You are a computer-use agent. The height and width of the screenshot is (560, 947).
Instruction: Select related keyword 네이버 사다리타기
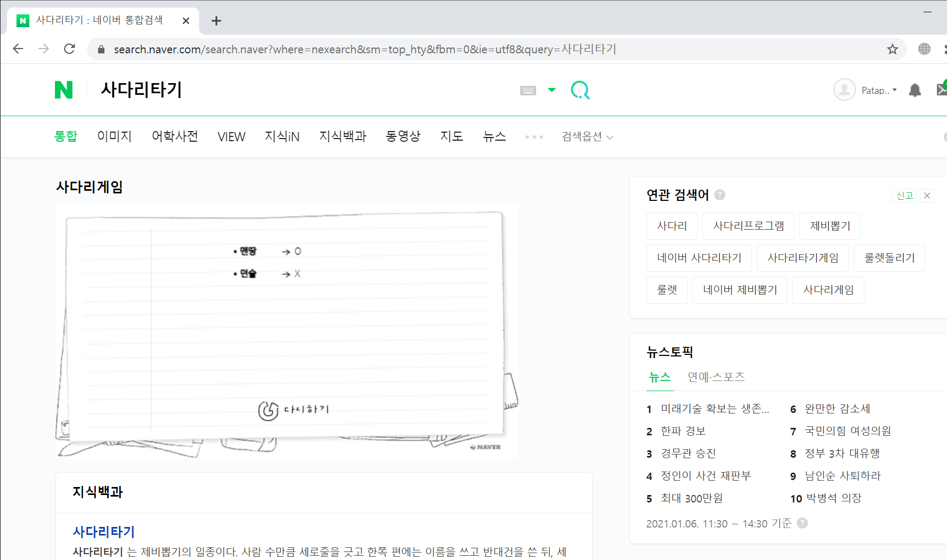point(699,258)
